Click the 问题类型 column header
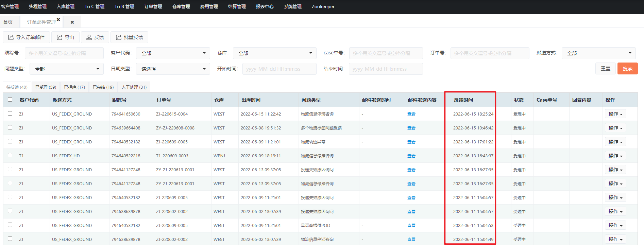The image size is (644, 245). (x=311, y=100)
